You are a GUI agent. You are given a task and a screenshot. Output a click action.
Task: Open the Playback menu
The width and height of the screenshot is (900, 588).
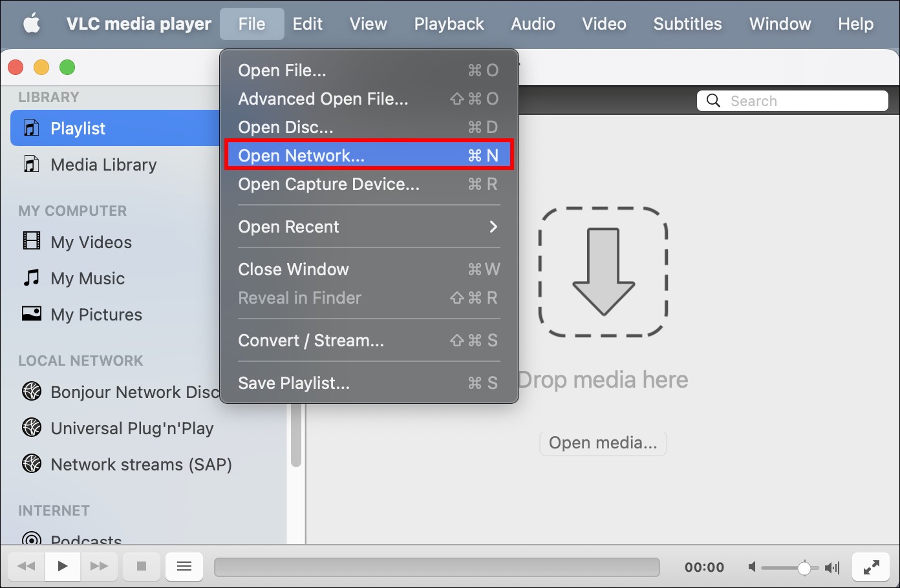click(x=449, y=24)
